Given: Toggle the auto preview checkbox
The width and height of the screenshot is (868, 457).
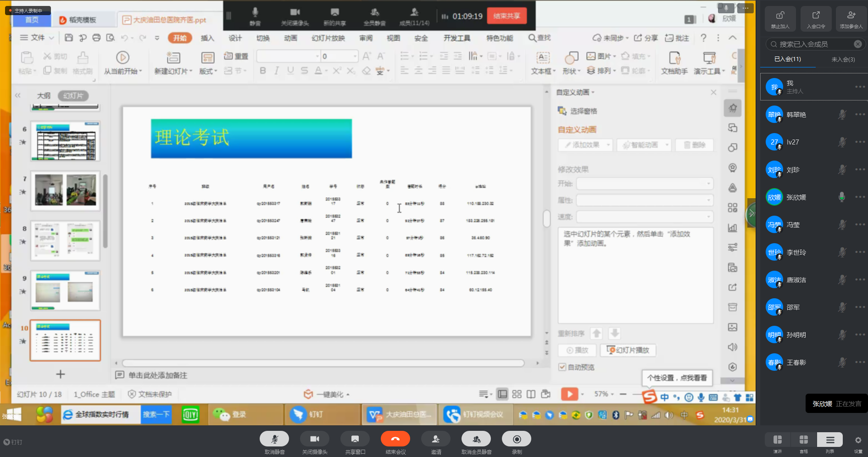Looking at the screenshot, I should click(x=562, y=367).
